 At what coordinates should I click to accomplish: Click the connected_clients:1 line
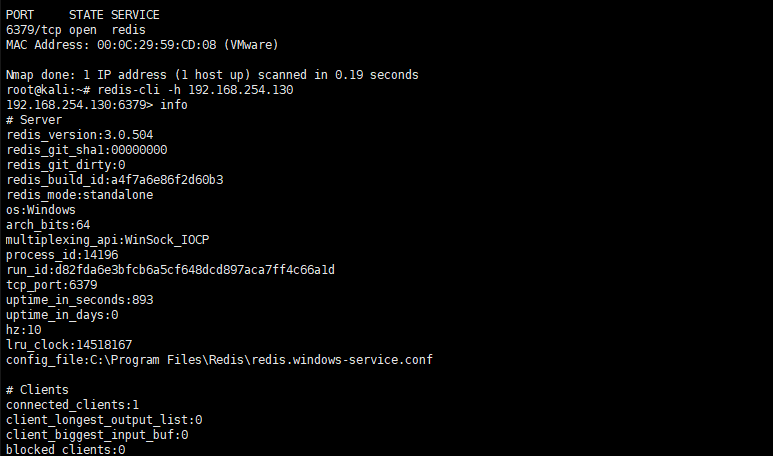72,405
